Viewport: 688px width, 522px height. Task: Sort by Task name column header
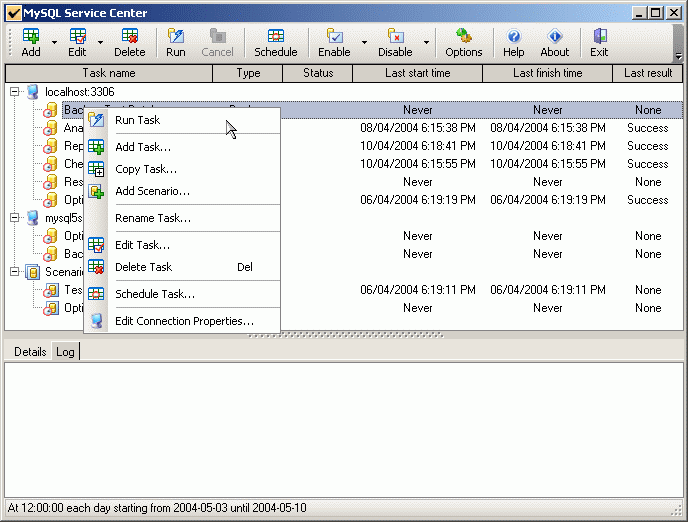tap(109, 73)
